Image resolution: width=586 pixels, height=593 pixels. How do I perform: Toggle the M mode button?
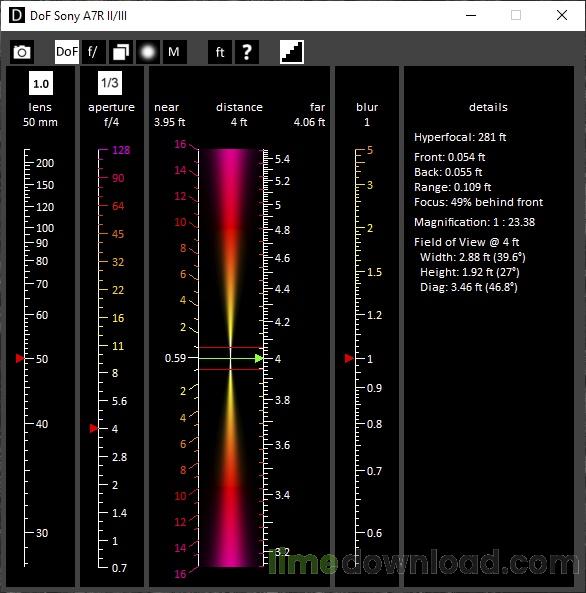pyautogui.click(x=174, y=52)
